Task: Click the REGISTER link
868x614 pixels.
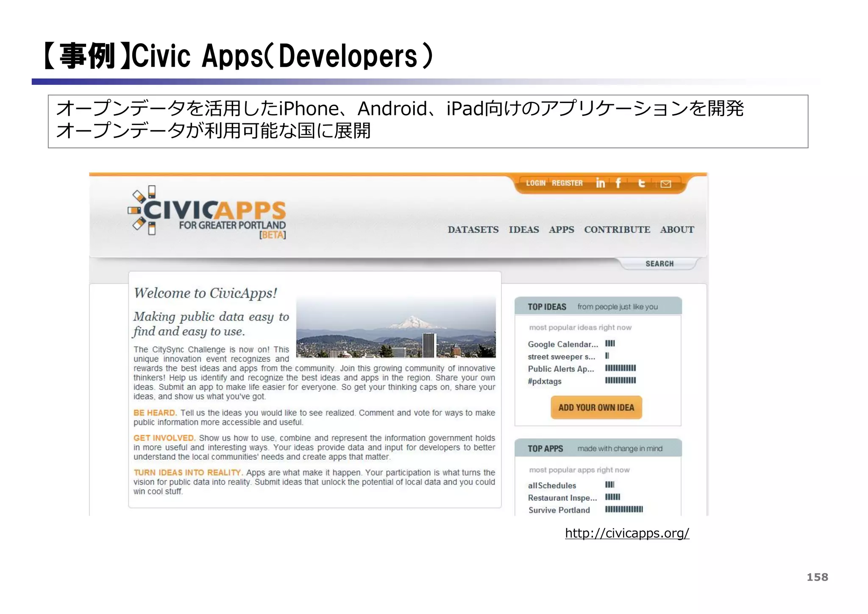Action: click(567, 183)
